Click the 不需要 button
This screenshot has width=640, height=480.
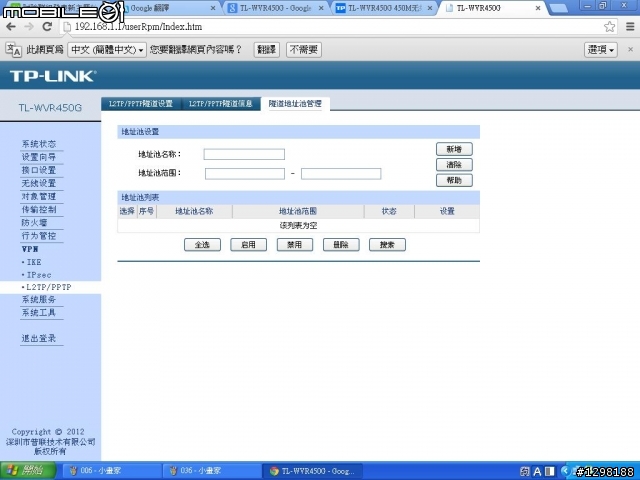point(304,50)
